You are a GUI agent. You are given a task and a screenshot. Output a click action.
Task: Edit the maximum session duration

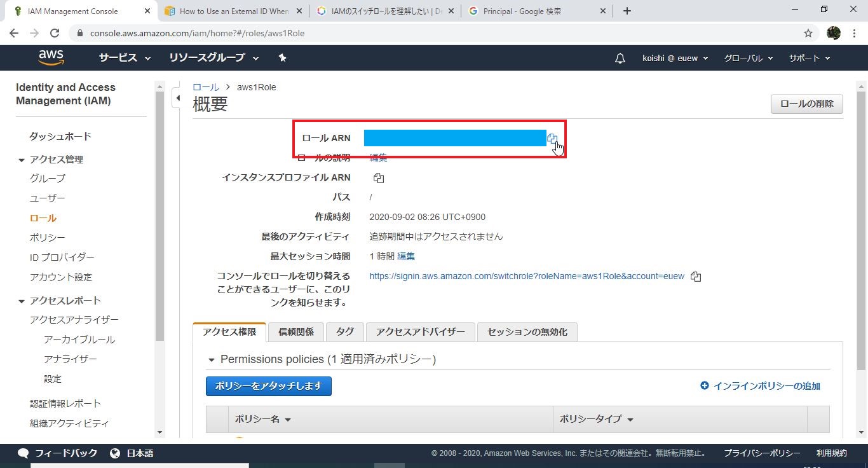click(x=406, y=256)
